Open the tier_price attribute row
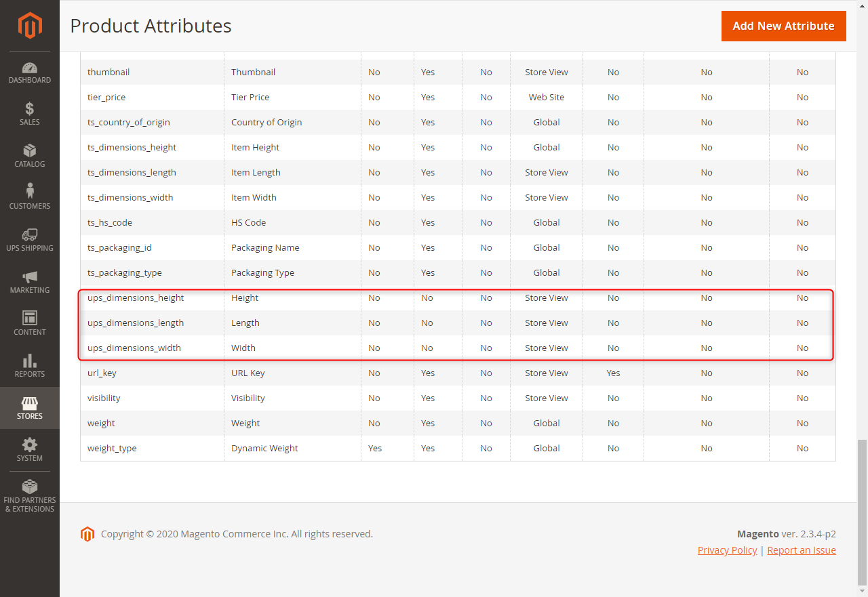 [x=458, y=97]
